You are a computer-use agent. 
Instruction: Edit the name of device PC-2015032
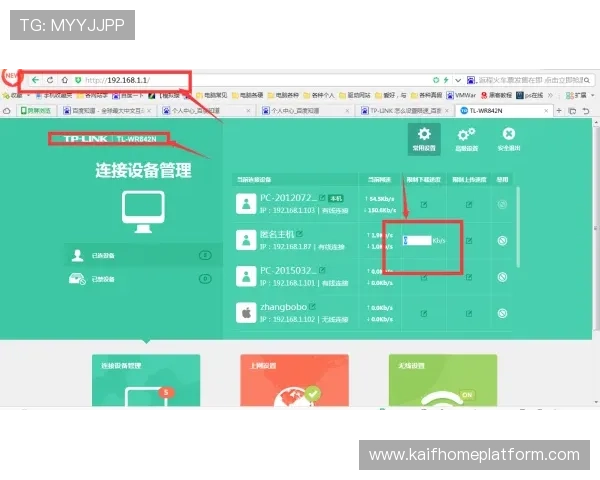point(322,270)
